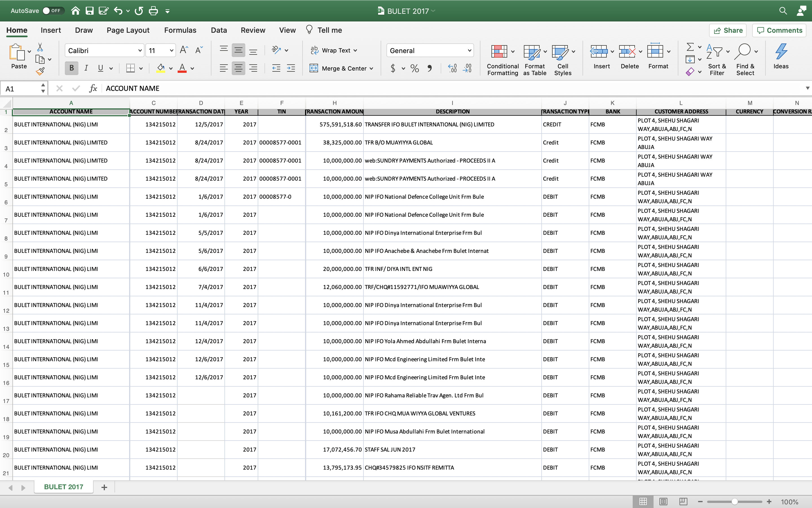Apply comma style number format
This screenshot has width=812, height=508.
[x=429, y=69]
